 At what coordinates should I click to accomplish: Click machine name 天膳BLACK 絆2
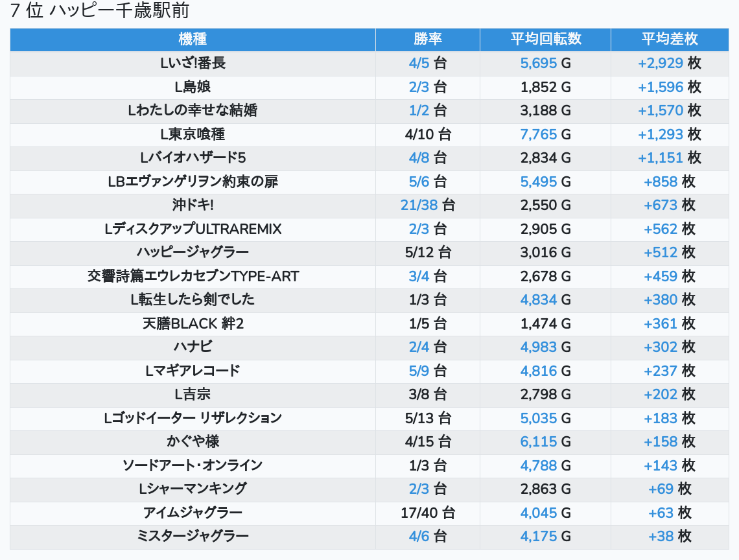pos(193,323)
